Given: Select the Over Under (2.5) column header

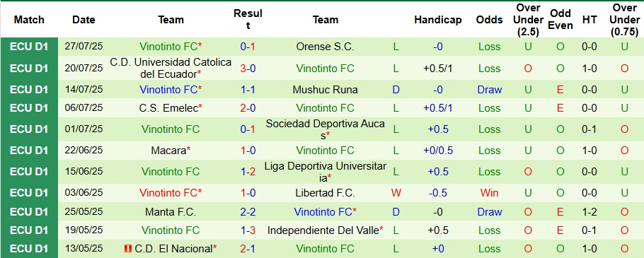Looking at the screenshot, I should [528, 20].
